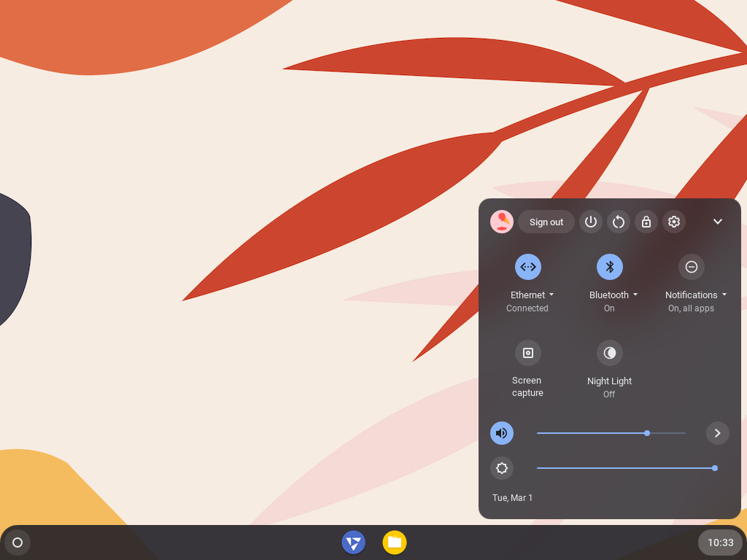
Task: Click the volume slider track
Action: 611,433
